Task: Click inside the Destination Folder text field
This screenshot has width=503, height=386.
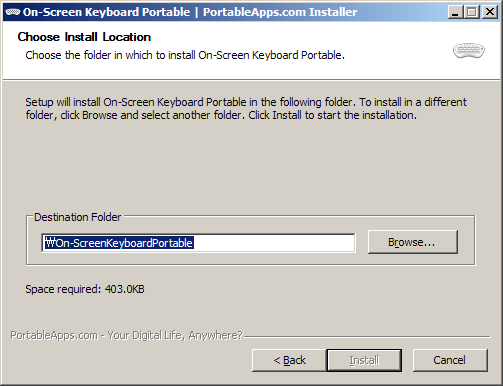Action: (198, 243)
